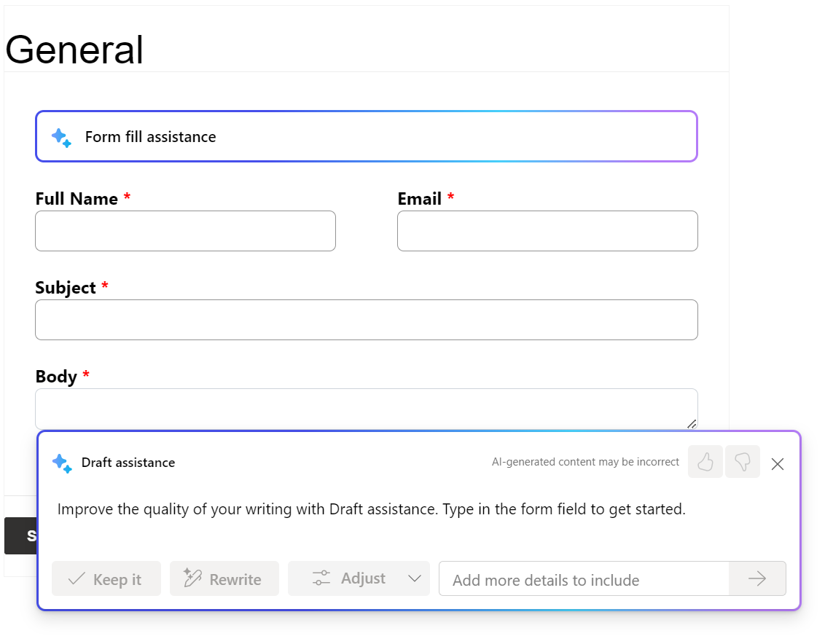The height and width of the screenshot is (644, 825).
Task: Click the arrow icon to send added details
Action: pos(757,578)
